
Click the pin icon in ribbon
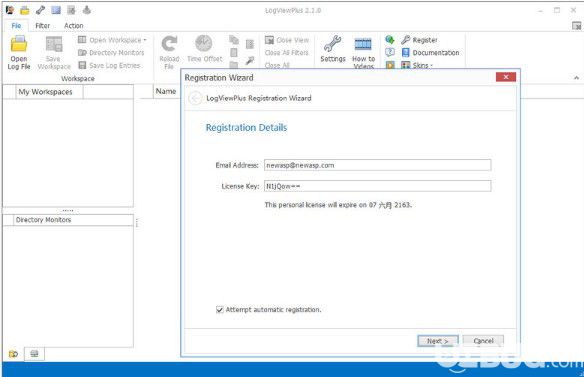[x=250, y=61]
